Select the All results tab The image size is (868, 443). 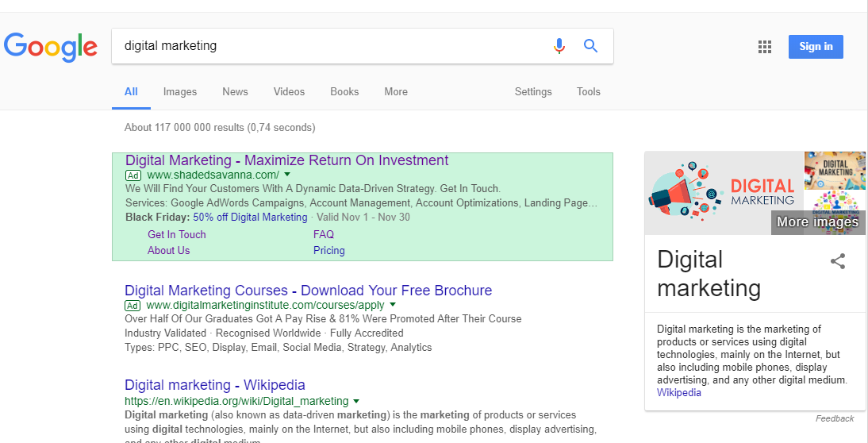[x=131, y=92]
